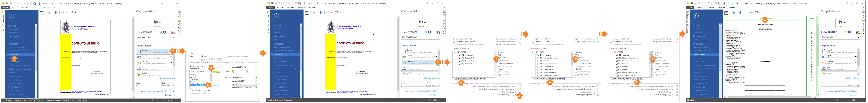Uncheck '003 - Murature' checkbox
Screen dimensions: 868x103
617,64
